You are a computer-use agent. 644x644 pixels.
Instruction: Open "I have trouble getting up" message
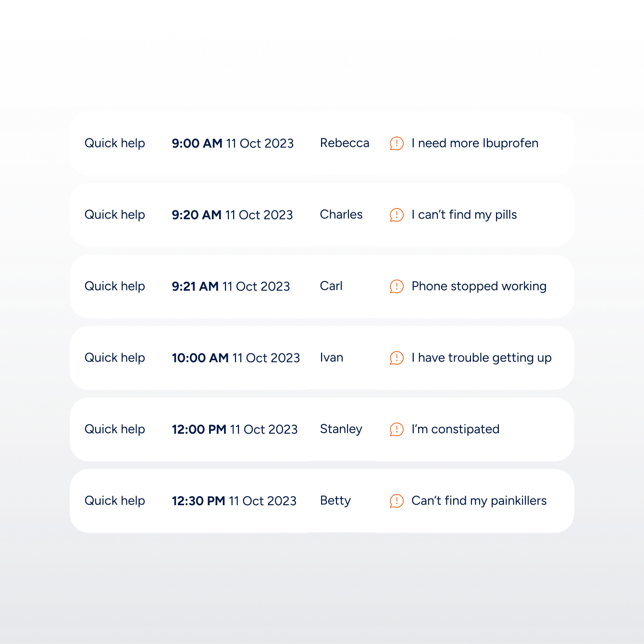pos(482,358)
